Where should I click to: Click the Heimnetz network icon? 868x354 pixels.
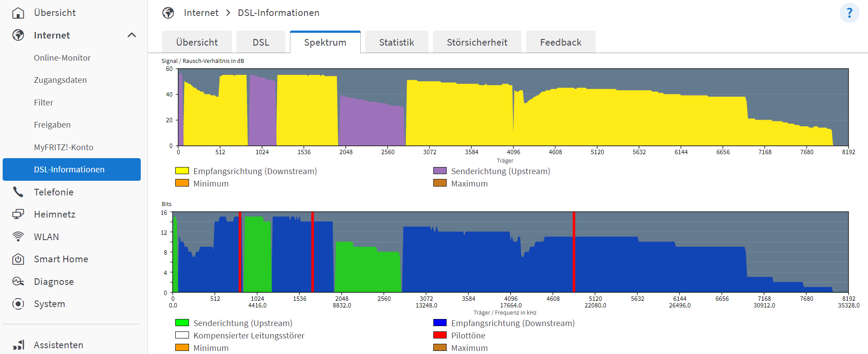pyautogui.click(x=18, y=214)
